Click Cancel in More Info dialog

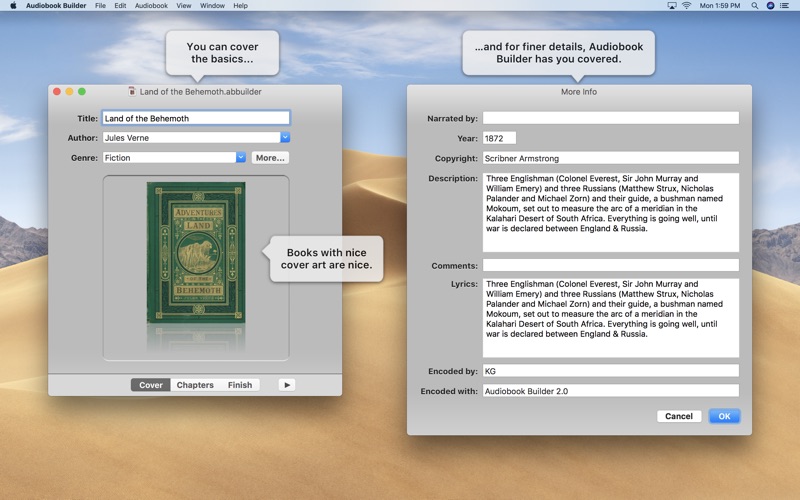click(679, 416)
